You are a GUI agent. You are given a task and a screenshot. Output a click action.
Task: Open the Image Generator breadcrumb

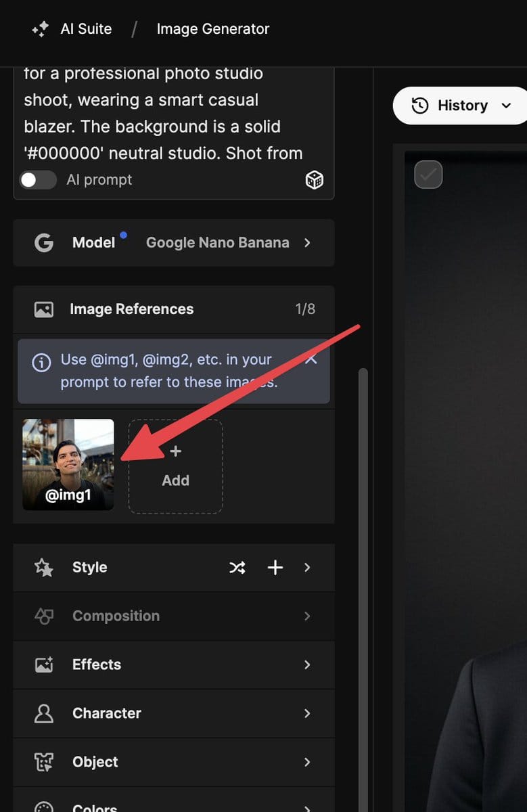[213, 29]
